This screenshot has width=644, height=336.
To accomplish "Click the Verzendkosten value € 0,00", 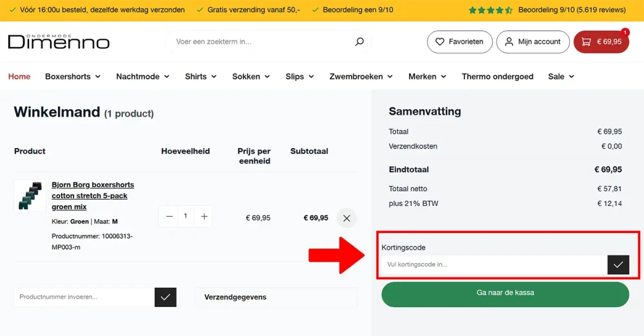I will pos(612,146).
